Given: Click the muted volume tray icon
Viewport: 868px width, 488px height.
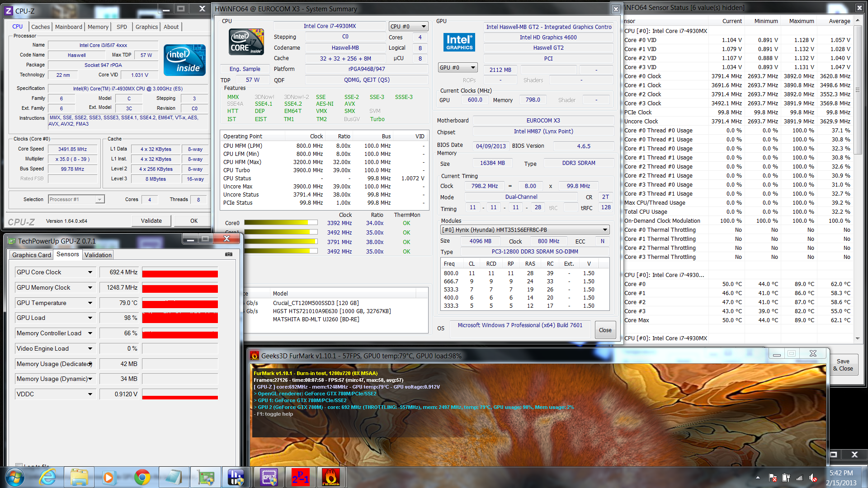Looking at the screenshot, I should pos(813,478).
